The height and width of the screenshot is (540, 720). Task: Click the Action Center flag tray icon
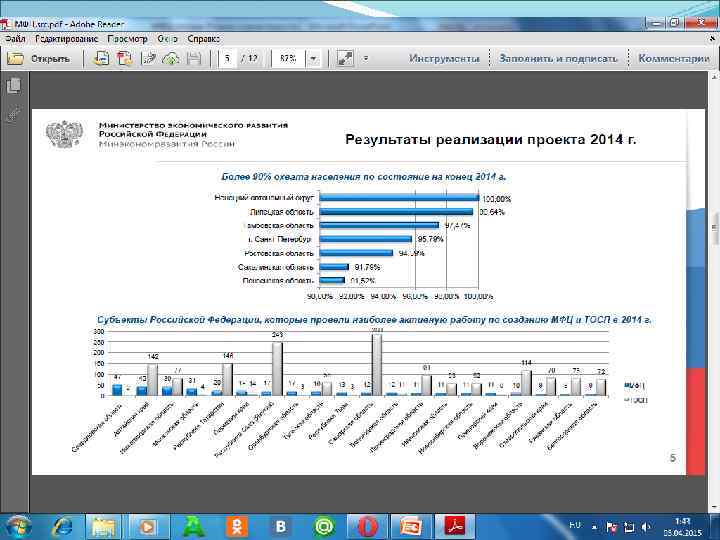611,527
